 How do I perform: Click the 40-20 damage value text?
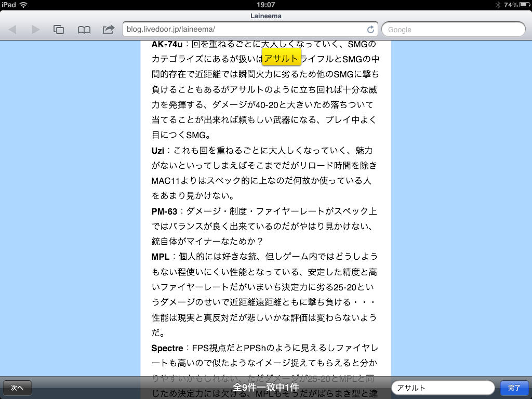coord(267,105)
